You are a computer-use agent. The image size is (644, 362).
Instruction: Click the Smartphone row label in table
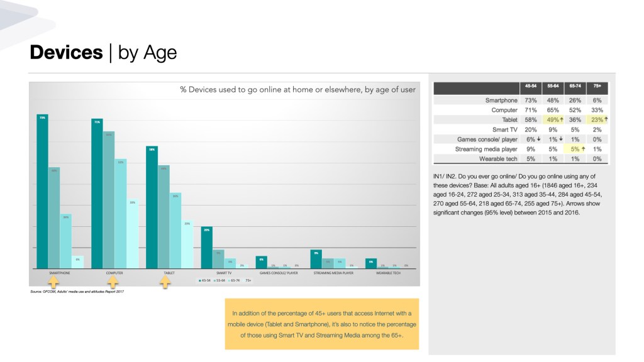(501, 100)
